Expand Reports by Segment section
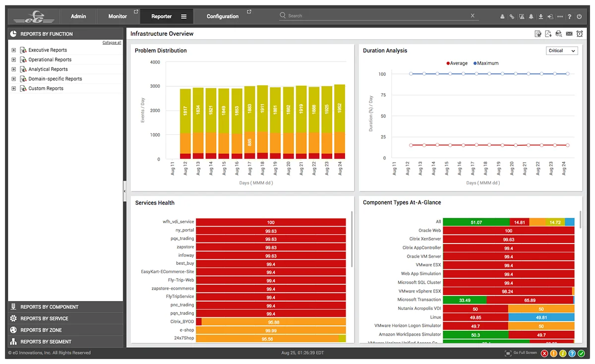595x364 pixels. click(65, 342)
